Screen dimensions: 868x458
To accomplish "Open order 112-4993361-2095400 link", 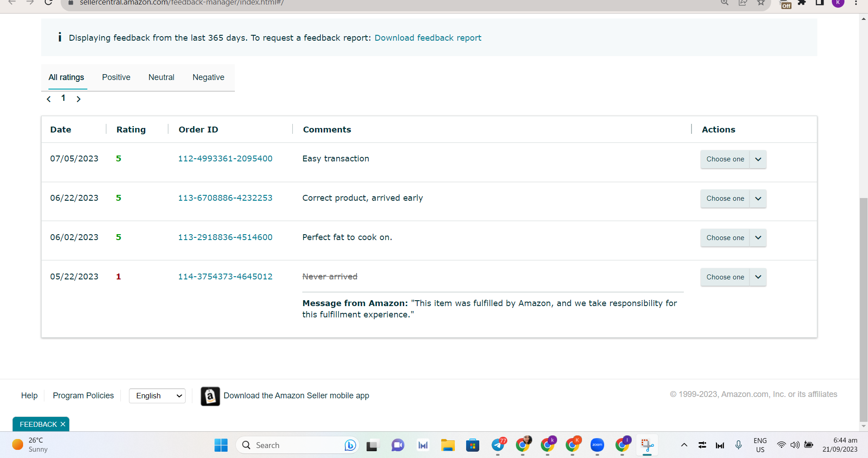I will coord(225,159).
